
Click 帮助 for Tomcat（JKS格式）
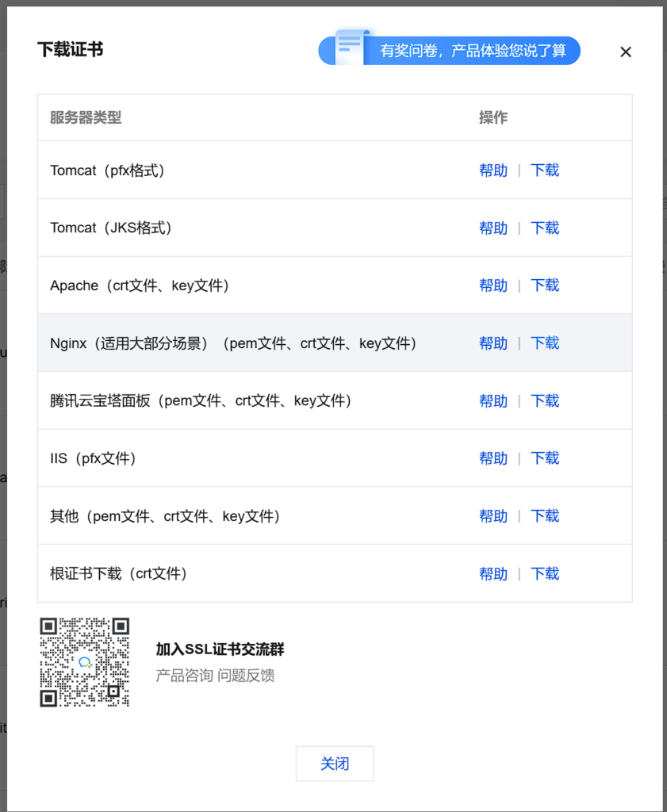pos(493,228)
